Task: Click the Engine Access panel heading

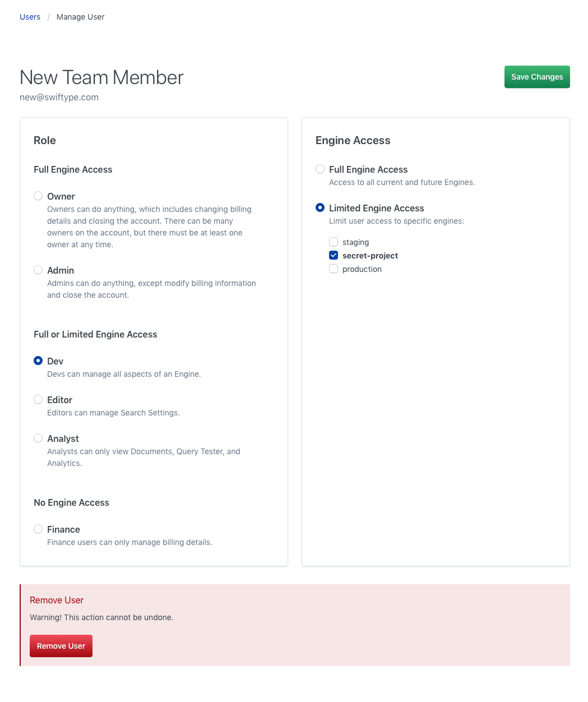Action: [x=353, y=140]
